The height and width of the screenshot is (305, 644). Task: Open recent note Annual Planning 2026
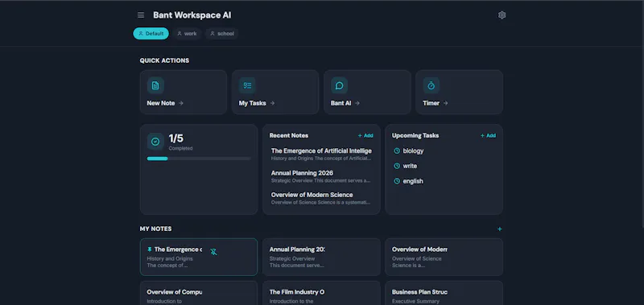point(321,176)
